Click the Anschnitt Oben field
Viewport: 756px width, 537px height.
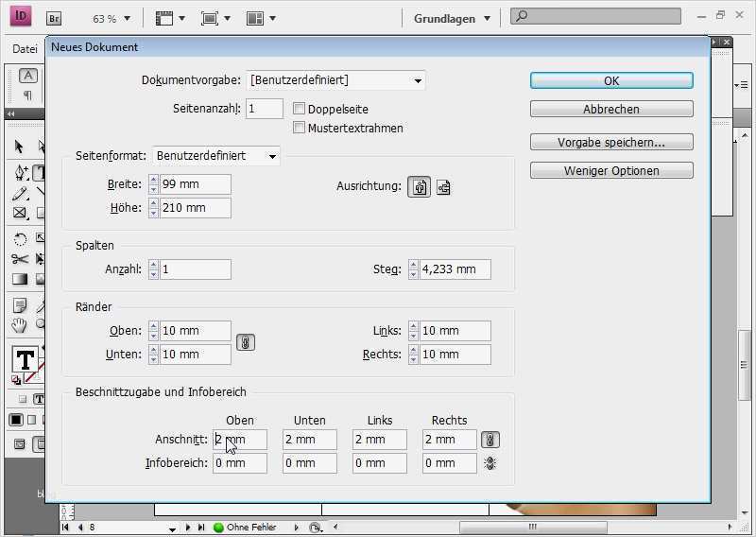[x=240, y=440]
